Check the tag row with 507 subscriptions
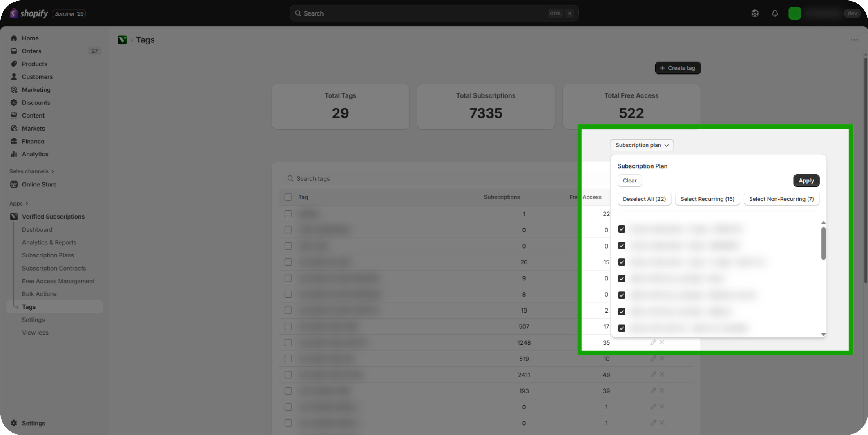The image size is (868, 435). point(288,326)
